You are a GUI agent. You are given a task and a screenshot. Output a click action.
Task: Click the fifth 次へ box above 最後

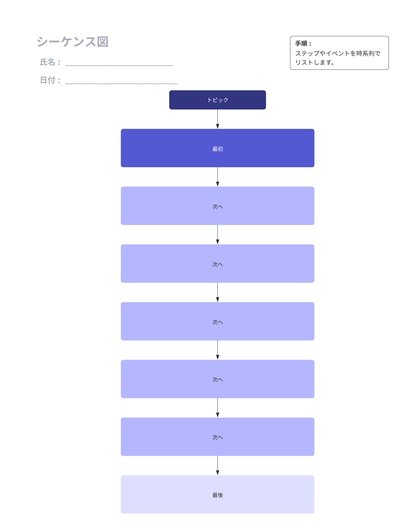[x=217, y=437]
